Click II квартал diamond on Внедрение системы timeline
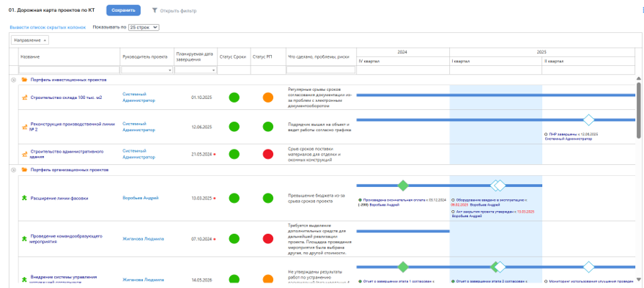Viewport: 644px width, 288px height. (x=589, y=267)
